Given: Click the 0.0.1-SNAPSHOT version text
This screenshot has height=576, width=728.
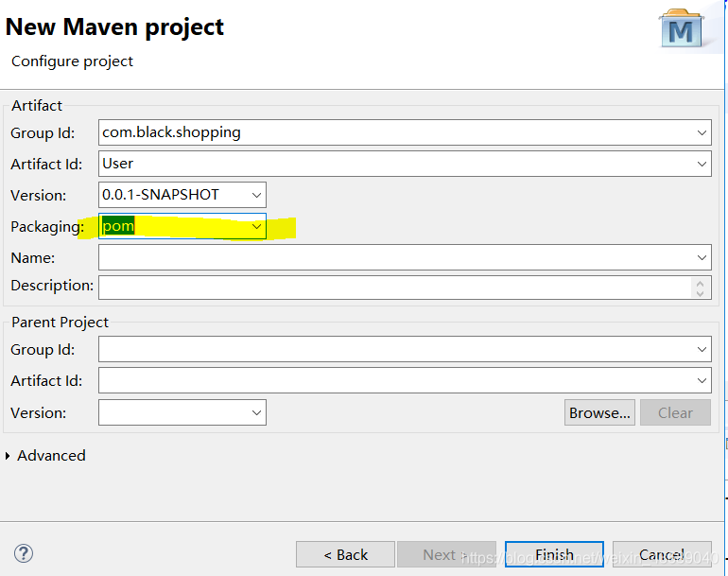Looking at the screenshot, I should 160,195.
